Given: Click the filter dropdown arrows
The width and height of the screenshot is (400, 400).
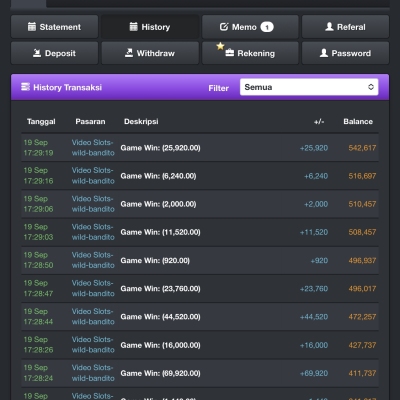Looking at the screenshot, I should [371, 87].
